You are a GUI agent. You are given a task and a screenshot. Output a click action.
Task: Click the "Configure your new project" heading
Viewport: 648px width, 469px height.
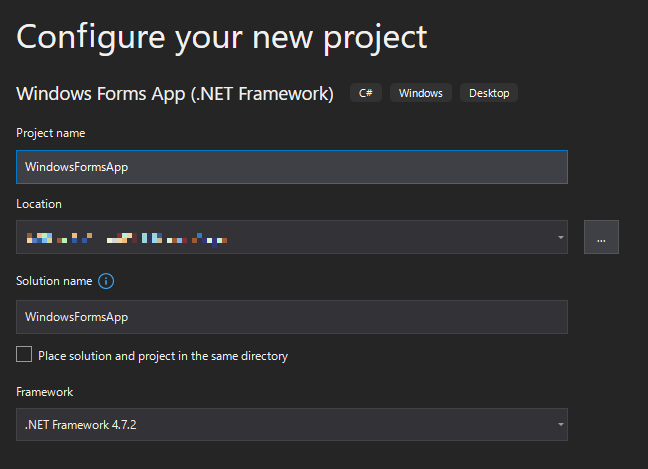click(x=222, y=37)
